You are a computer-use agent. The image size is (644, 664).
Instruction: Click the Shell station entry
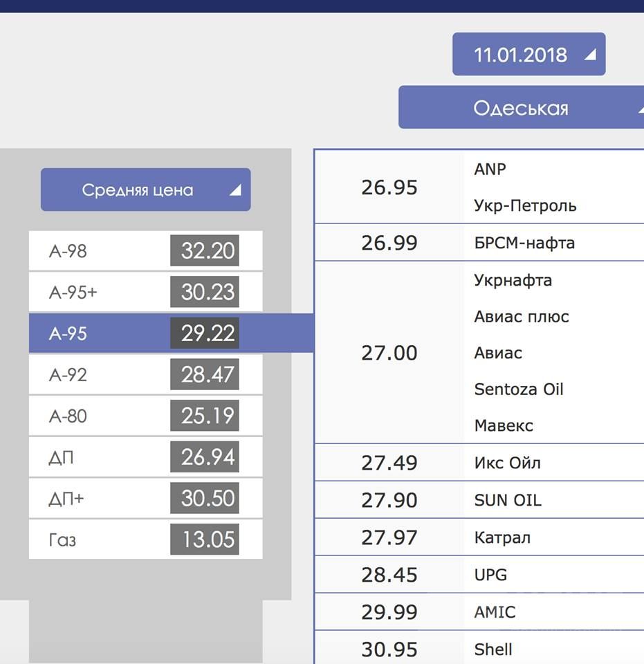(493, 649)
